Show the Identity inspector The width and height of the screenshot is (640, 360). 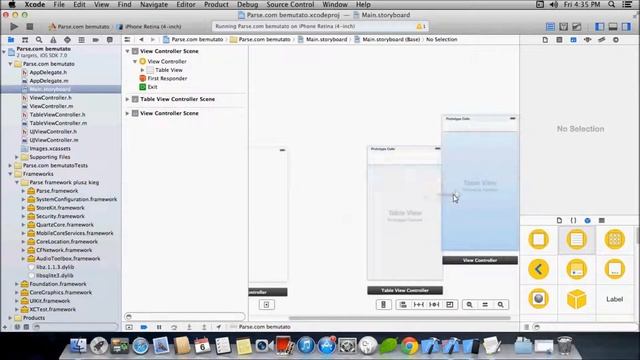click(x=573, y=40)
